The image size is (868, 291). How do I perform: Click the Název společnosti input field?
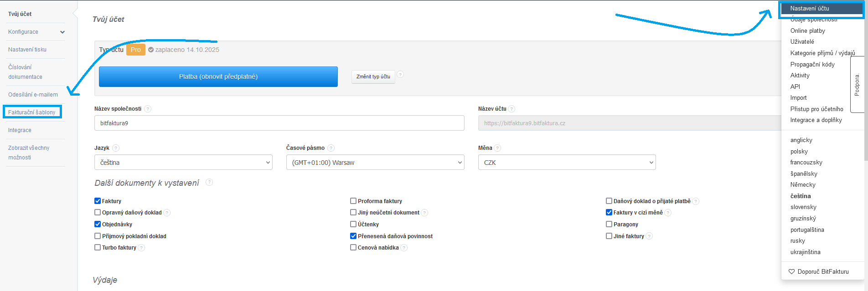coord(279,123)
